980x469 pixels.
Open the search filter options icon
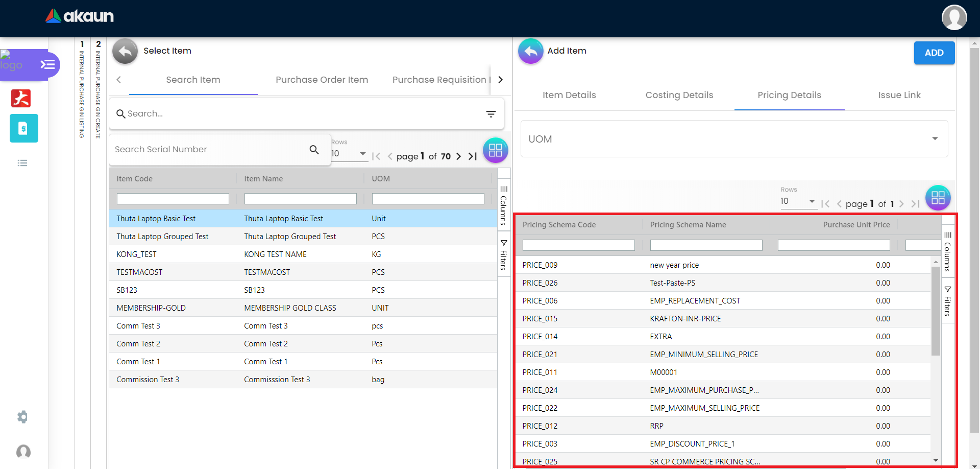click(491, 114)
